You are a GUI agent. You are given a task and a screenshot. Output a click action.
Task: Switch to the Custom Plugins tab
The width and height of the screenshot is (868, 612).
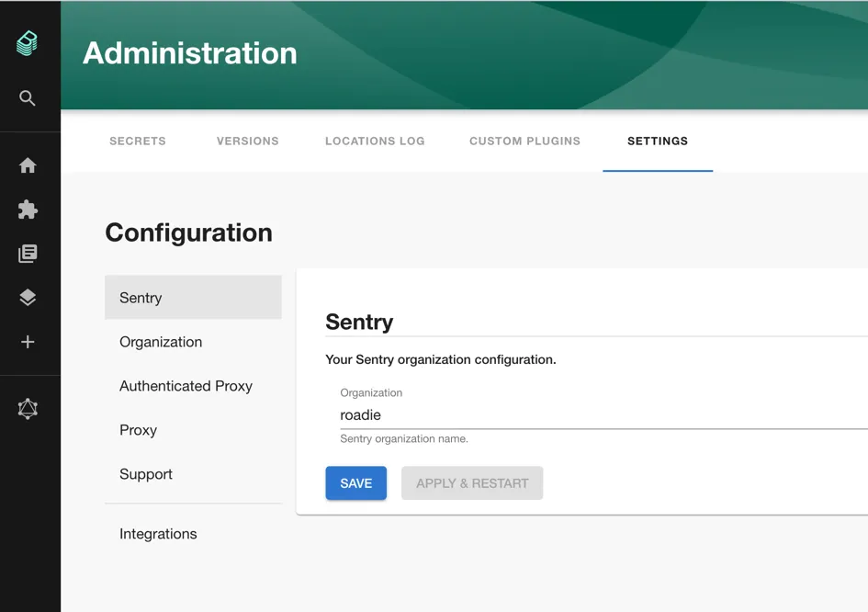tap(524, 141)
